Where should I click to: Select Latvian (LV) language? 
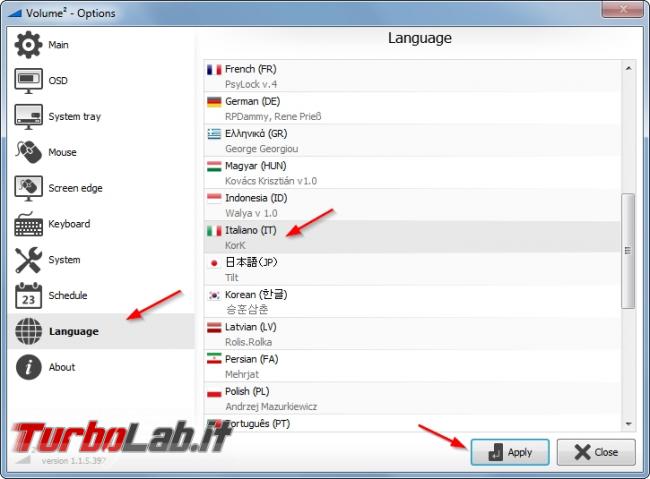(x=412, y=334)
